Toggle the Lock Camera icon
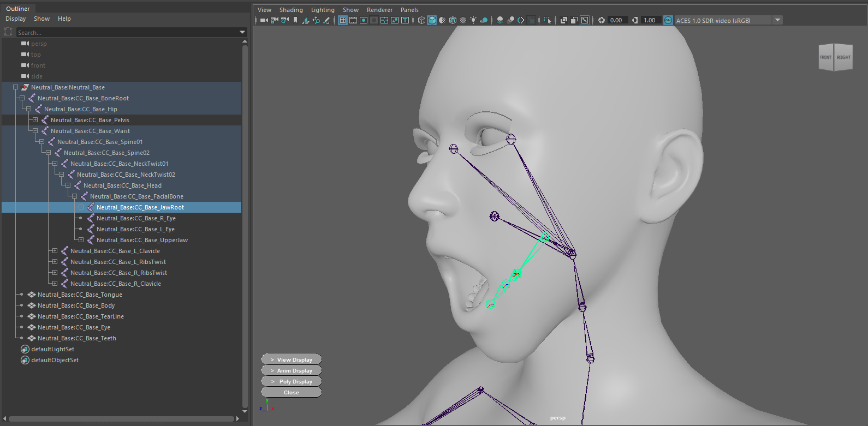The width and height of the screenshot is (868, 426). pos(274,20)
